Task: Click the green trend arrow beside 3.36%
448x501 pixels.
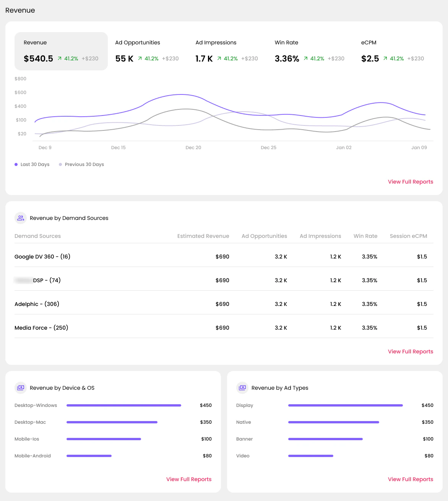Action: (306, 59)
